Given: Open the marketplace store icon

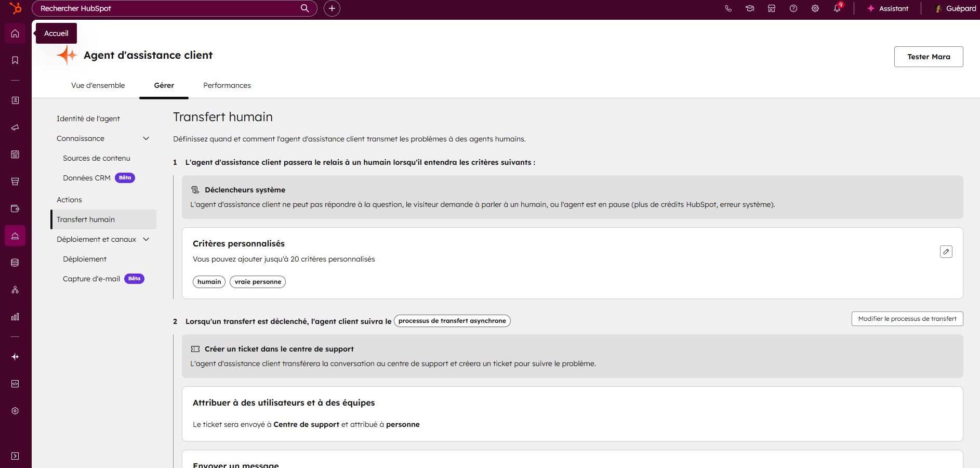Looking at the screenshot, I should click(771, 8).
